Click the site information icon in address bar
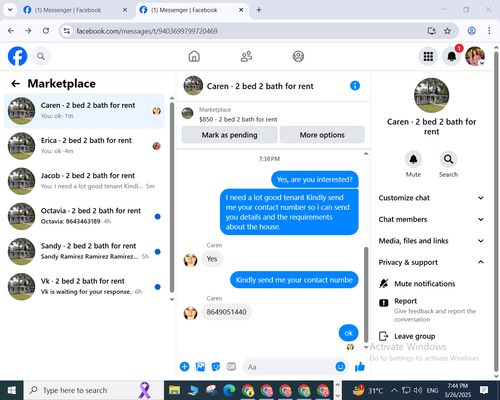This screenshot has height=400, width=500. click(x=67, y=31)
